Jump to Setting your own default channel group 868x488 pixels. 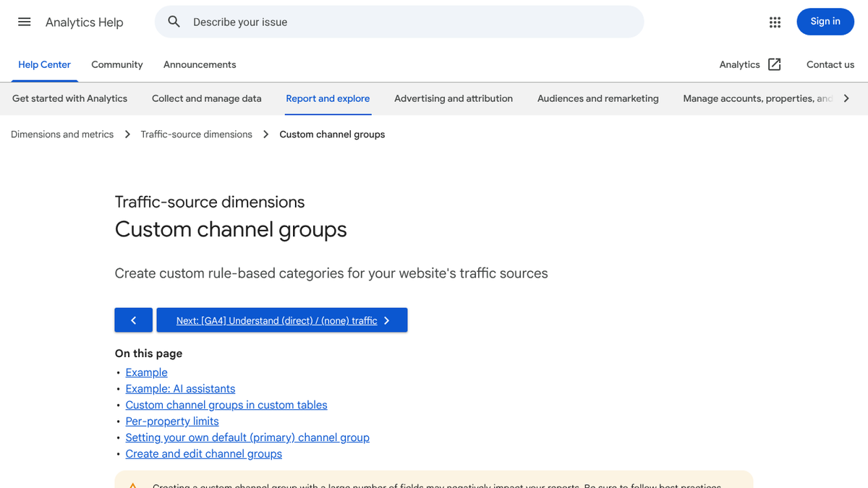(247, 437)
